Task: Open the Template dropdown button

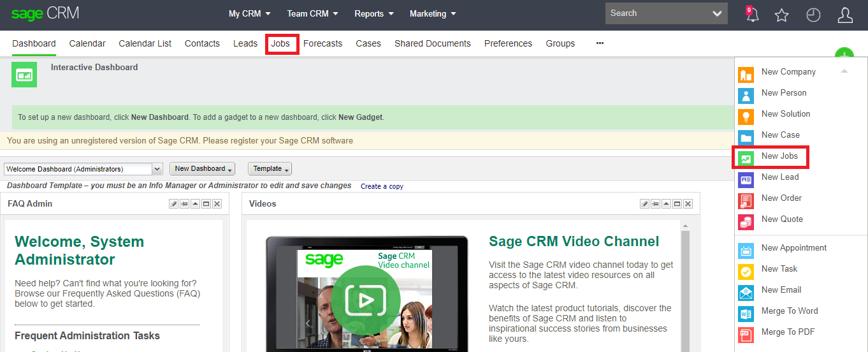Action: 270,169
